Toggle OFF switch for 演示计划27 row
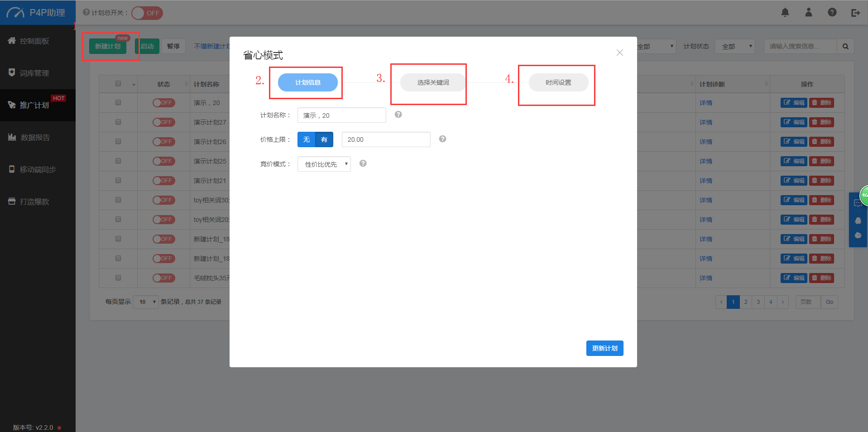868x432 pixels. click(x=163, y=122)
